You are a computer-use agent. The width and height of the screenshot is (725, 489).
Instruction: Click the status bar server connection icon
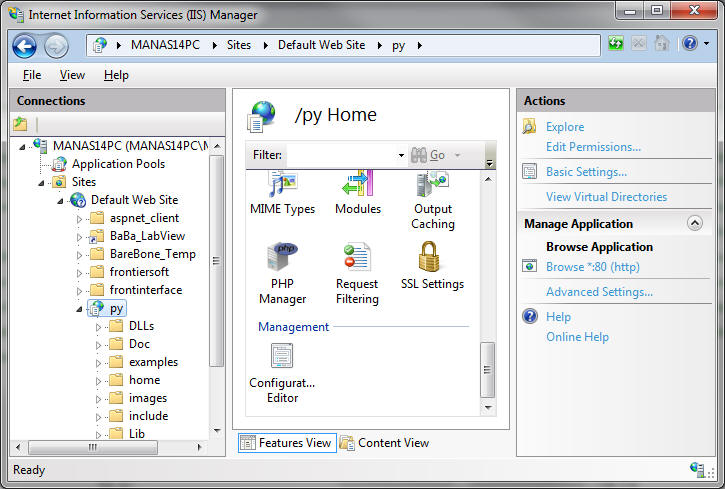tap(697, 470)
